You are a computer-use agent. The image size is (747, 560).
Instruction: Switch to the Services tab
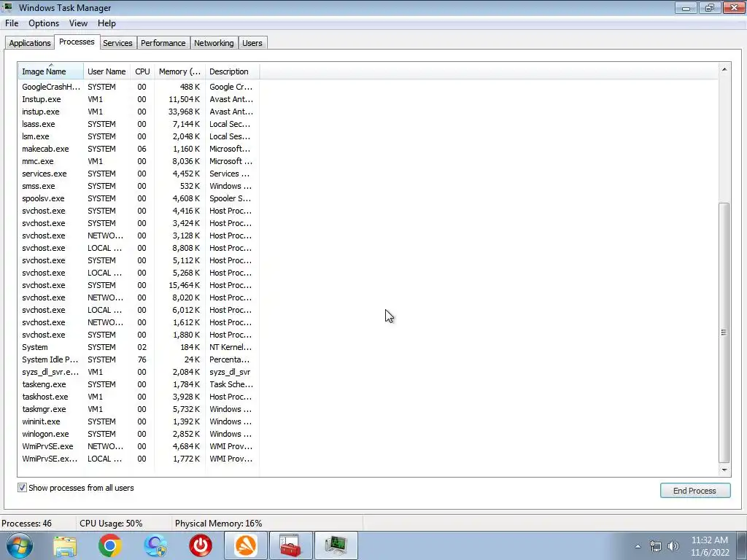click(117, 43)
